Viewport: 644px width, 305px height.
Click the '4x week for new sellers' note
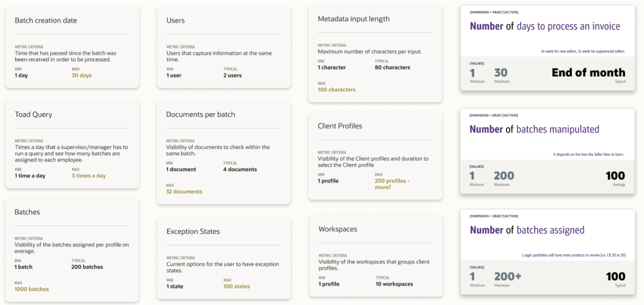click(583, 51)
